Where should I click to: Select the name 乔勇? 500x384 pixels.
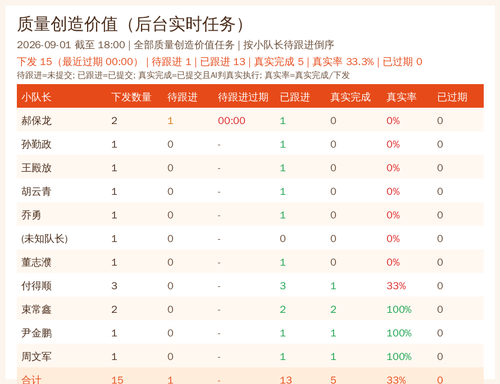click(x=31, y=215)
